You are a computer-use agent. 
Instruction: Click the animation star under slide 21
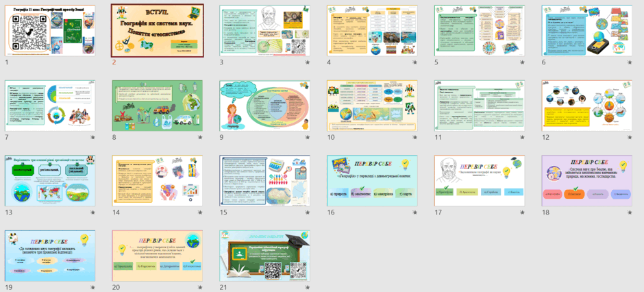click(x=307, y=287)
